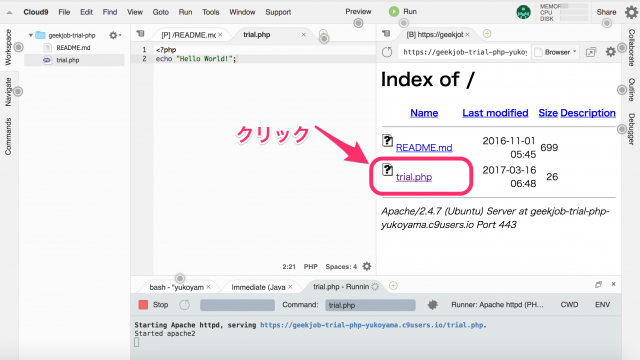640x360 pixels.
Task: Open the Support menu
Action: point(278,12)
